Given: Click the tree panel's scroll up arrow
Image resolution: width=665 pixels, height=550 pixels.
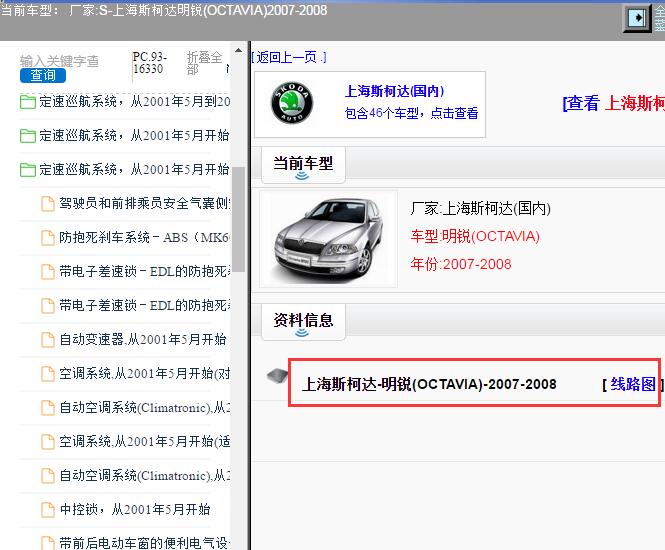Looking at the screenshot, I should pos(238,50).
